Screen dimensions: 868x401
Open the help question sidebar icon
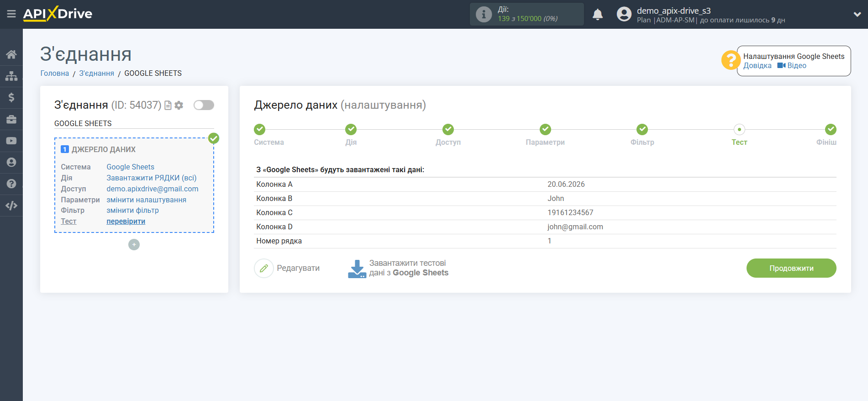coord(11,184)
